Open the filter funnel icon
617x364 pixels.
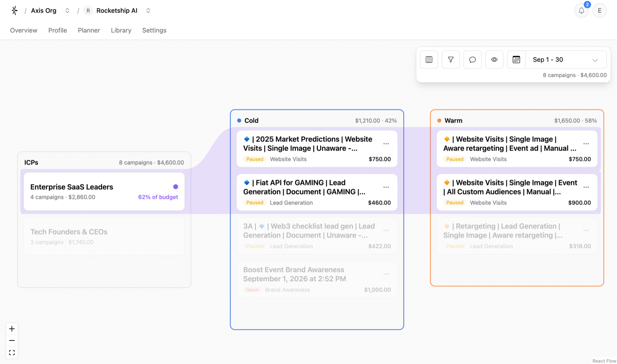click(450, 60)
